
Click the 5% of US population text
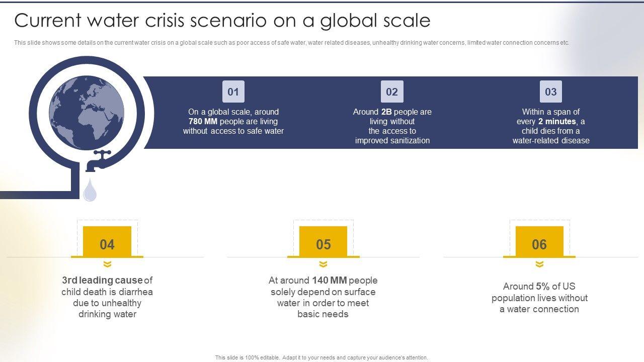(539, 298)
